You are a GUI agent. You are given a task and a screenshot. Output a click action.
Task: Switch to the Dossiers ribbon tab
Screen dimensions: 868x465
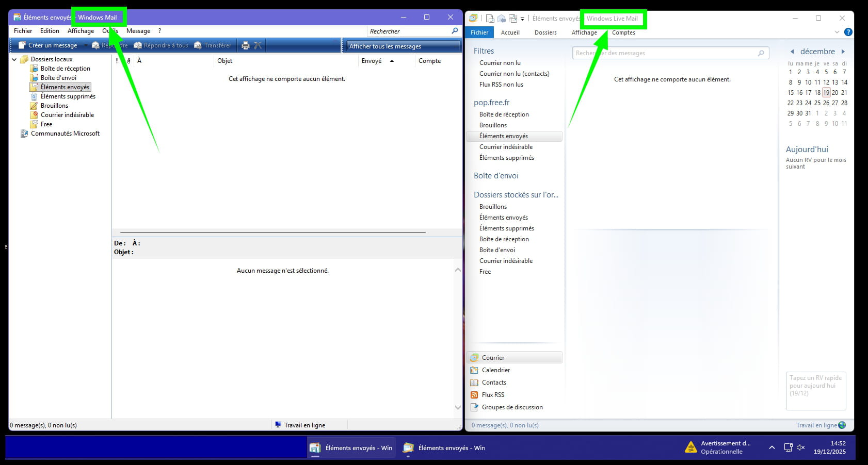click(x=545, y=32)
